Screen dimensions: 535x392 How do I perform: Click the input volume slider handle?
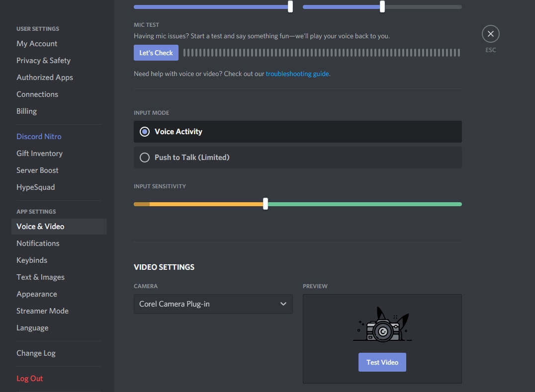(290, 6)
